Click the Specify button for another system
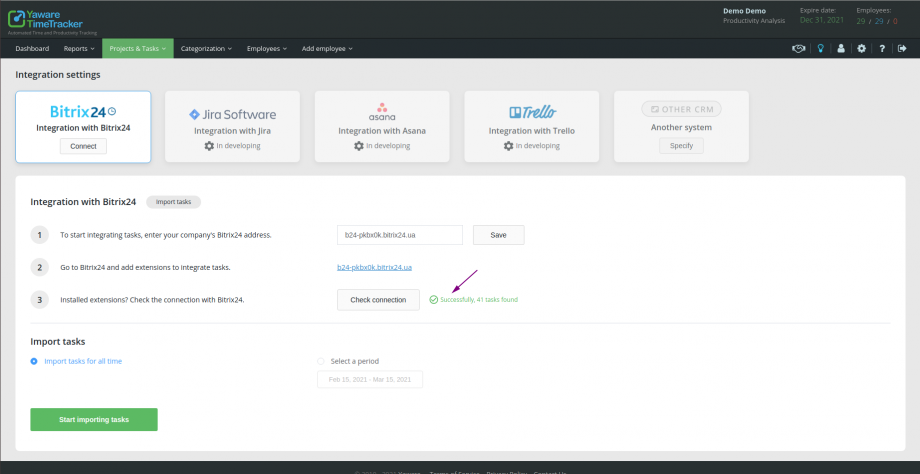This screenshot has height=474, width=920. 681,145
